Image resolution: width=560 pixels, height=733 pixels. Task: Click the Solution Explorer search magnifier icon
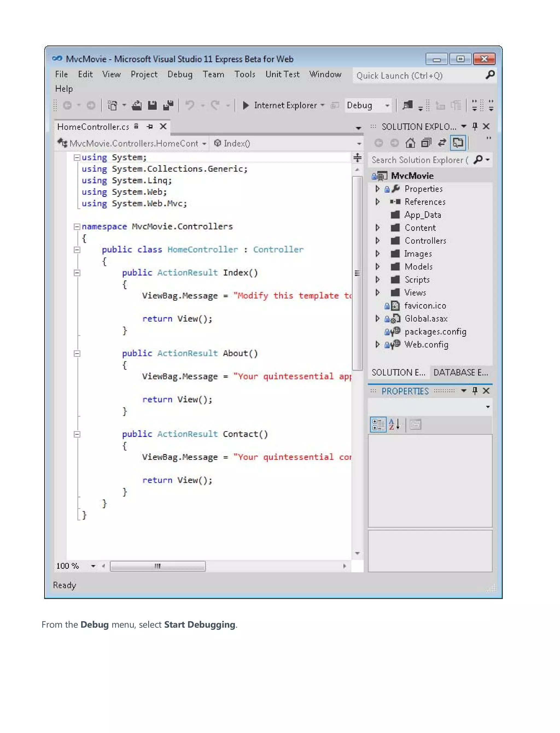pos(478,160)
